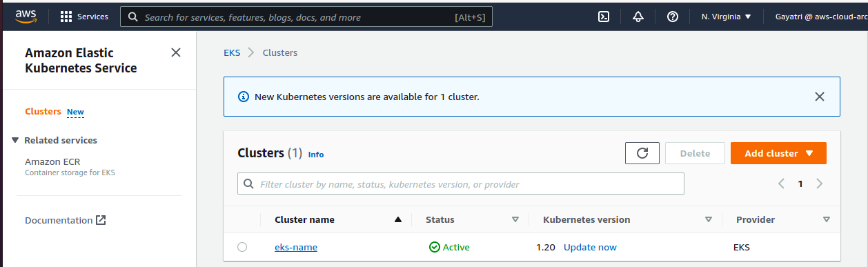The height and width of the screenshot is (267, 868).
Task: Go to next page of clusters
Action: (x=819, y=184)
